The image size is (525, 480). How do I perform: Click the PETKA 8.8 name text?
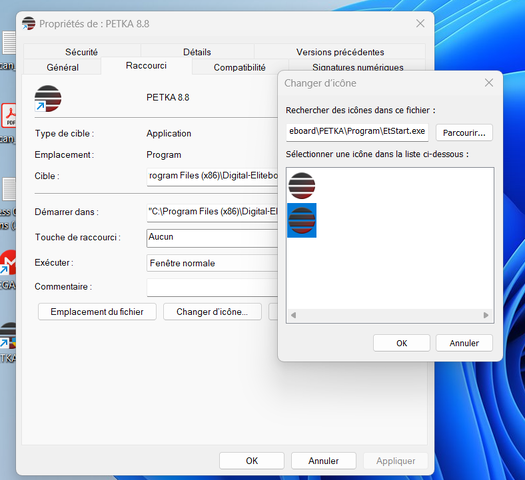click(168, 97)
